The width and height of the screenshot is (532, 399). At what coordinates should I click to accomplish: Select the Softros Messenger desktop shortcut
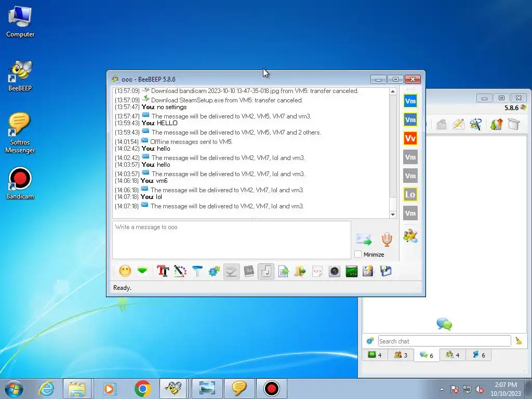click(x=20, y=134)
